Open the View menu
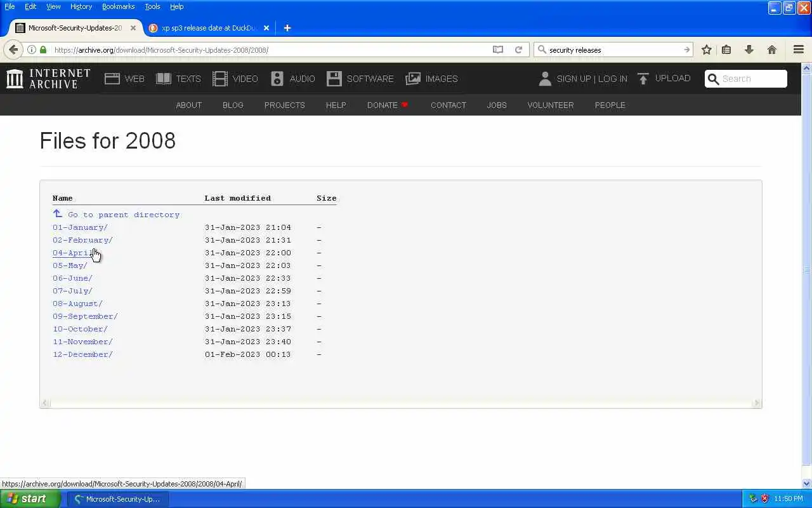Screen dimensions: 812x508 (x=53, y=6)
